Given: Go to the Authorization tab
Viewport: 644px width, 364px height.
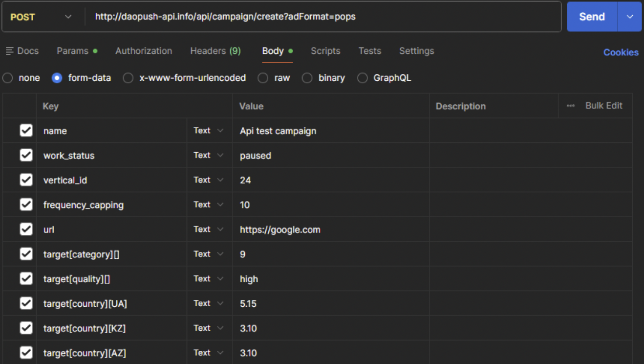Looking at the screenshot, I should [x=144, y=51].
